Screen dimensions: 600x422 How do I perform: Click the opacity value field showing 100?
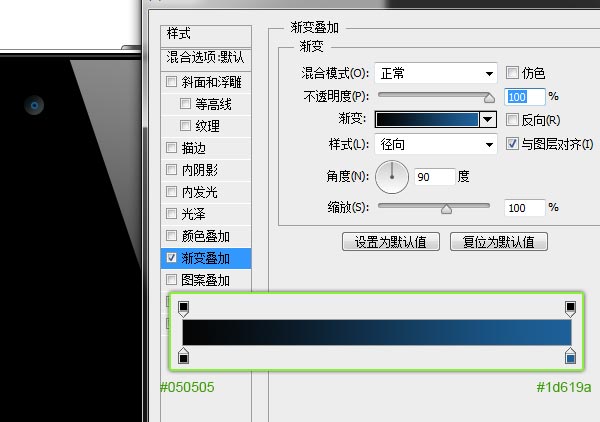click(525, 97)
